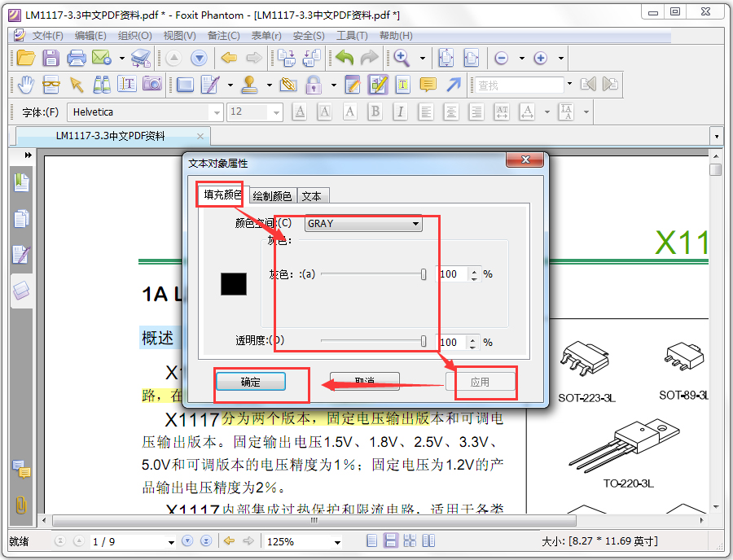Click the 透明度 opacity slider handle
The image size is (733, 560).
click(x=423, y=341)
